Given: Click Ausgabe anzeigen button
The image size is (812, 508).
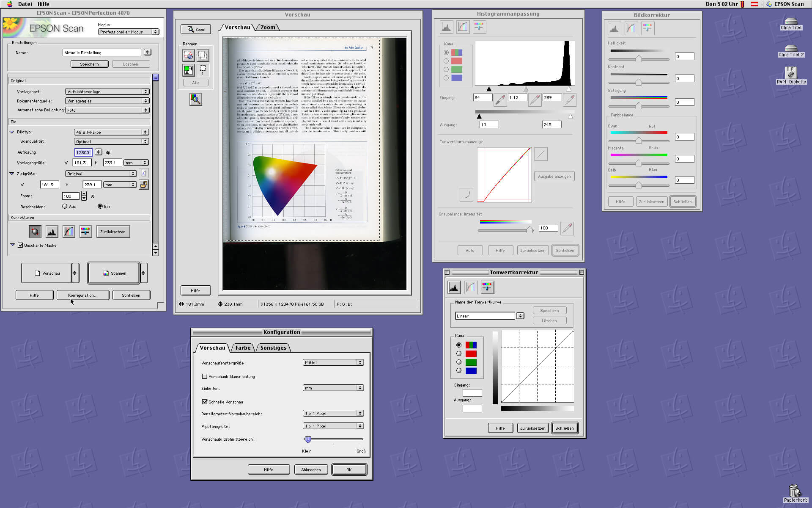Looking at the screenshot, I should pyautogui.click(x=554, y=176).
